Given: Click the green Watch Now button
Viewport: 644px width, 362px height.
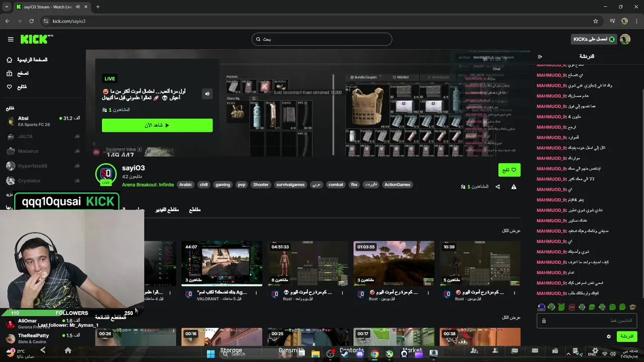Looking at the screenshot, I should [157, 125].
